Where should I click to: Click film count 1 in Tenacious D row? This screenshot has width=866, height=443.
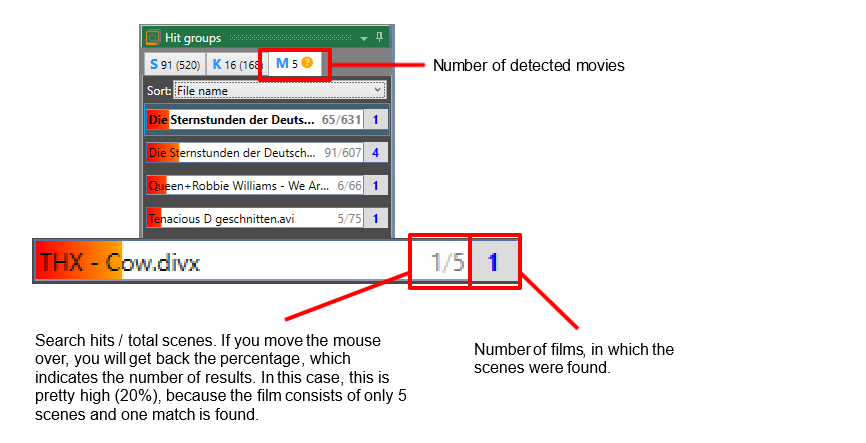click(376, 219)
